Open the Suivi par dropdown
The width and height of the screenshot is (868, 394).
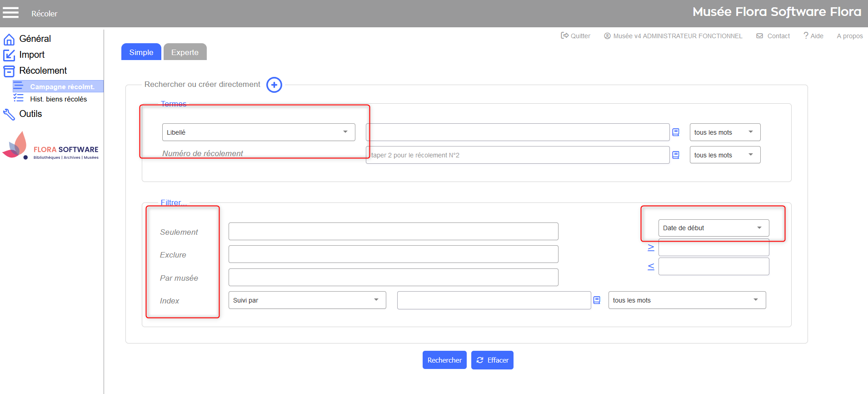307,300
